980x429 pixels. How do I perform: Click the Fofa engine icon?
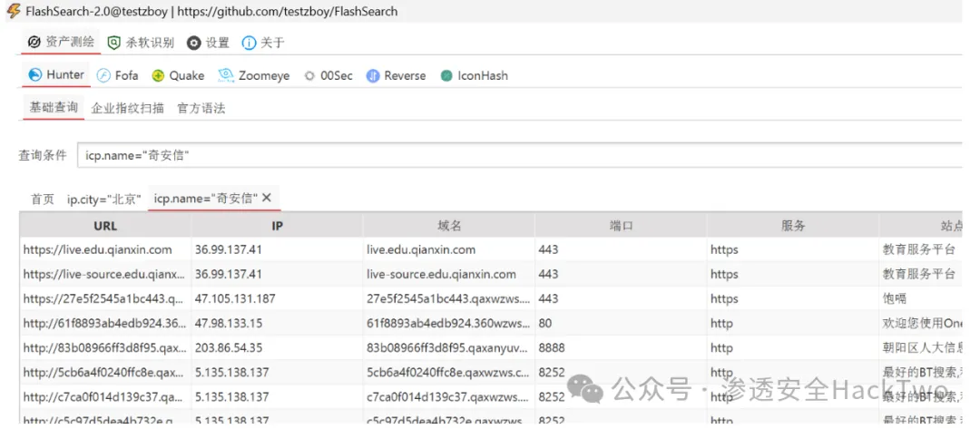103,76
